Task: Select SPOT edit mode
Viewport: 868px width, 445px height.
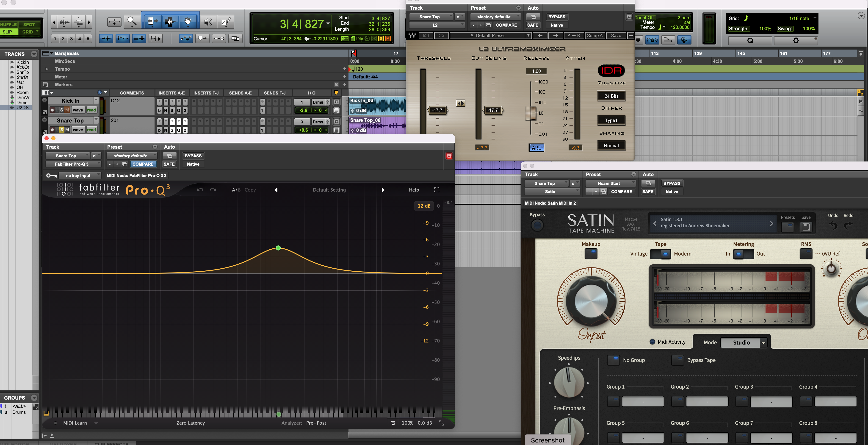Action: (x=29, y=25)
